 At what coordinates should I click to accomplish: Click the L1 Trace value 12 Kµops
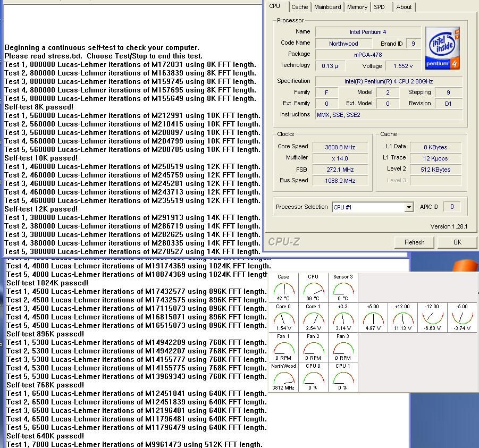435,158
